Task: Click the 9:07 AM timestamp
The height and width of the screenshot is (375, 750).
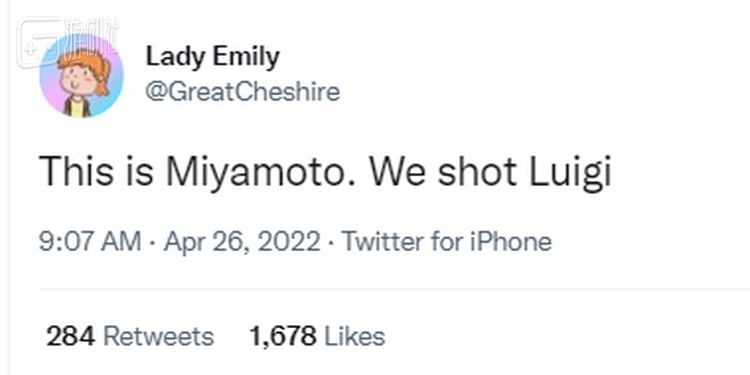Action: [90, 241]
